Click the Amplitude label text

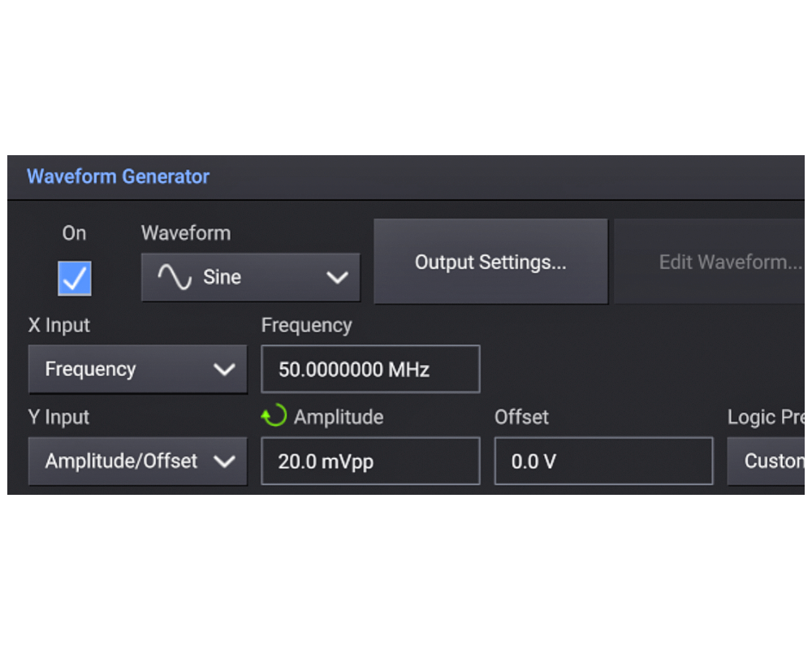point(339,417)
